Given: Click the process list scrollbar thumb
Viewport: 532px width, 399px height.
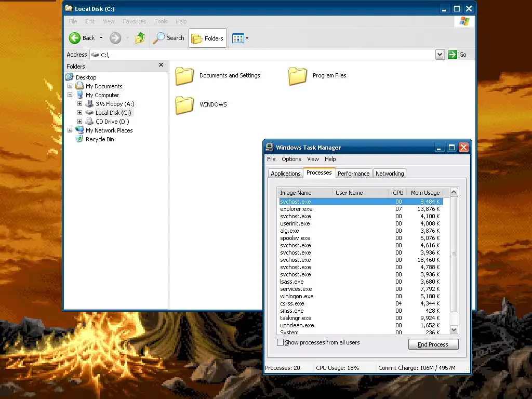Looking at the screenshot, I should tap(454, 255).
